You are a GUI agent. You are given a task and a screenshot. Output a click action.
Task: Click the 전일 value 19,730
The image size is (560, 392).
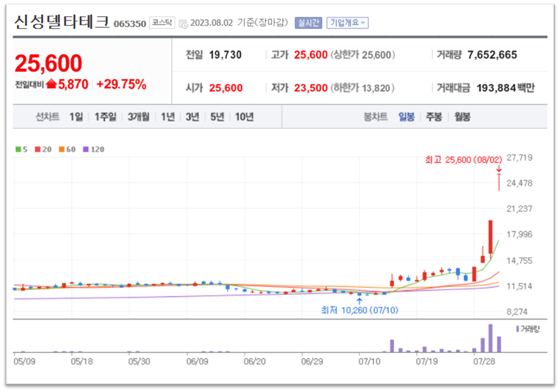point(225,55)
